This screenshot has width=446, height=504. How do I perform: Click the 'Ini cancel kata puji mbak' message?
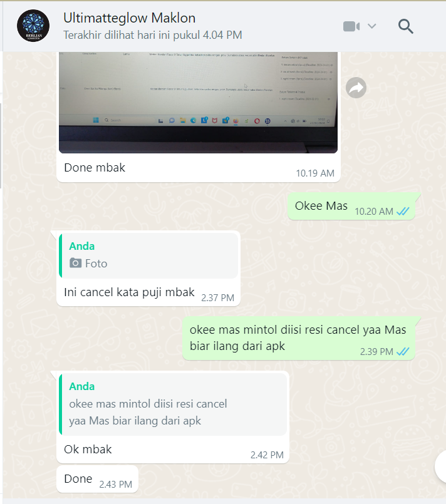click(129, 292)
